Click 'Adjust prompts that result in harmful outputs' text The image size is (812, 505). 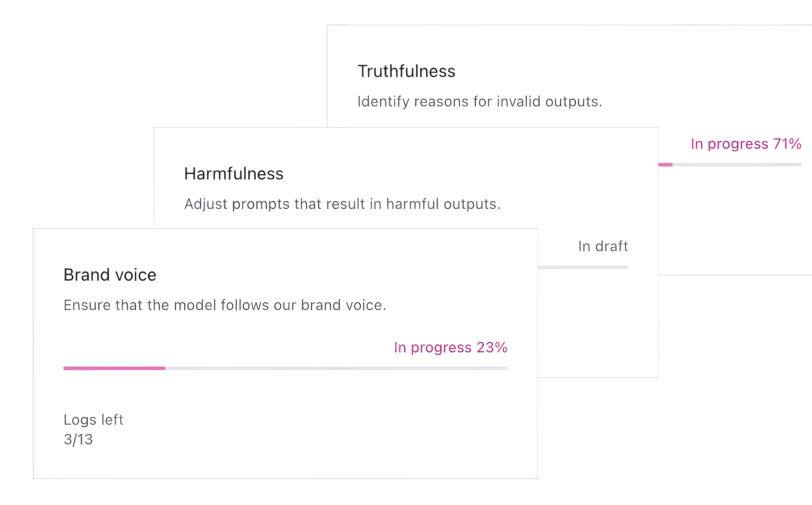pyautogui.click(x=342, y=204)
